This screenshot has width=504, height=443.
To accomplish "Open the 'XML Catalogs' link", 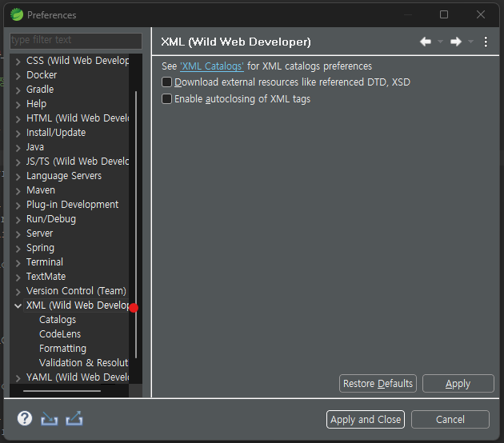I will pos(212,66).
